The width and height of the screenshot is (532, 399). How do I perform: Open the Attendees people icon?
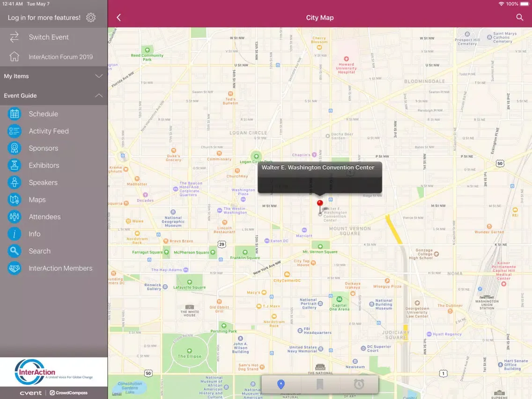(14, 217)
